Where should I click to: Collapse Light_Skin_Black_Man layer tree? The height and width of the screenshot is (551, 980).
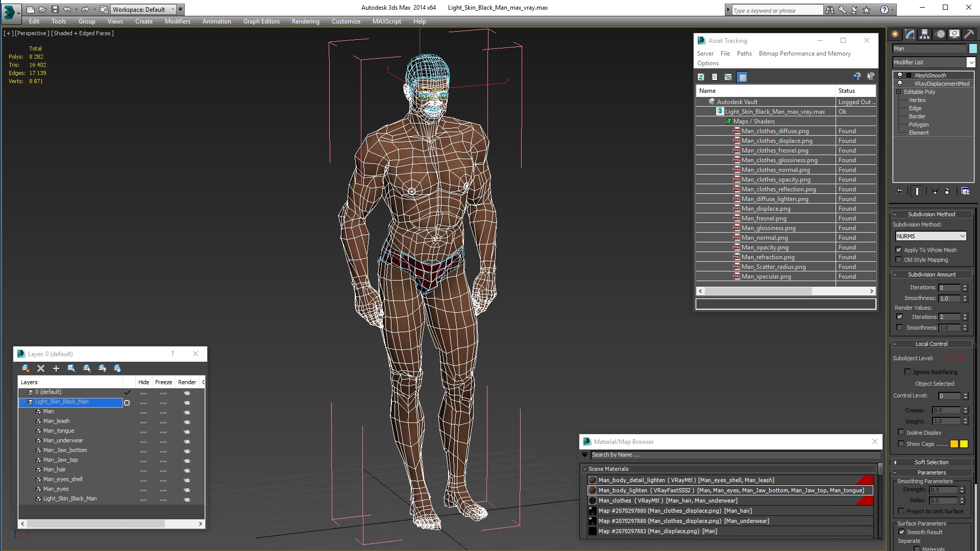(22, 402)
